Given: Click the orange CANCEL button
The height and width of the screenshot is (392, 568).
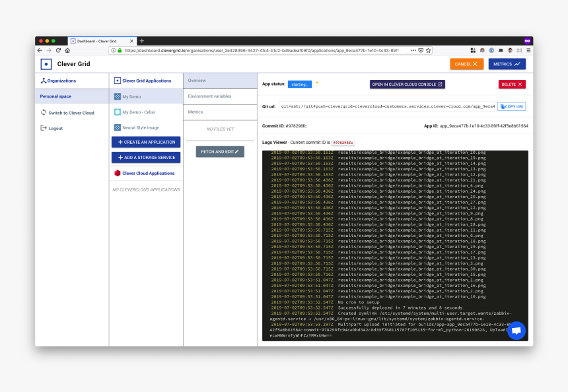Looking at the screenshot, I should (466, 64).
